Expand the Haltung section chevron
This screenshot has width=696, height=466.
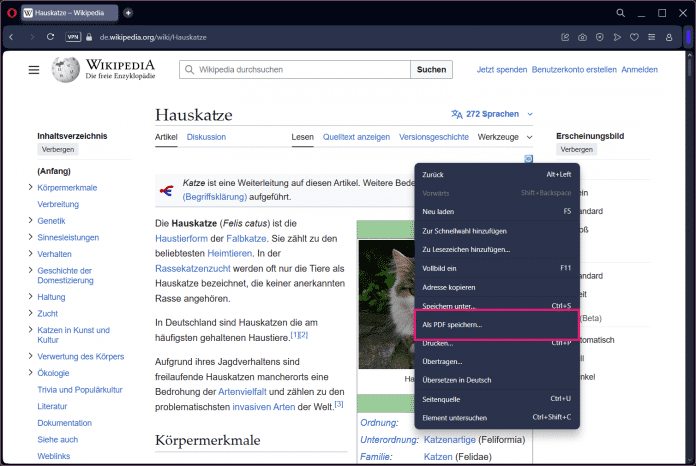pos(31,296)
